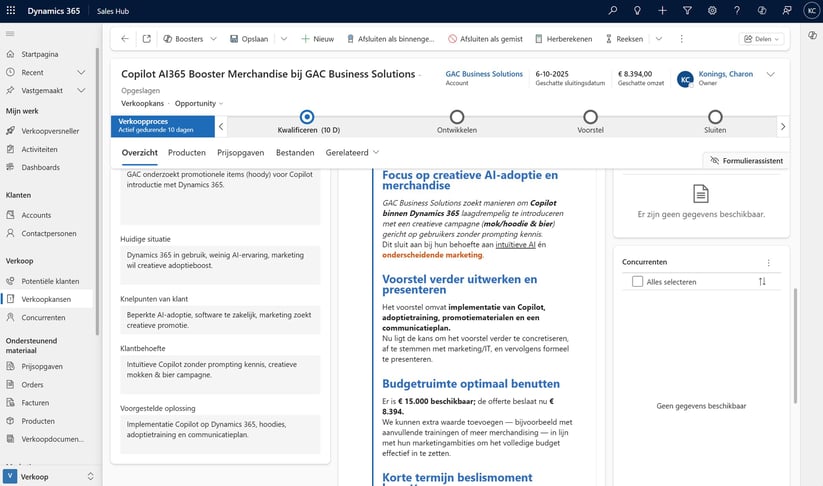Open owner Konings, Charon link

(725, 74)
